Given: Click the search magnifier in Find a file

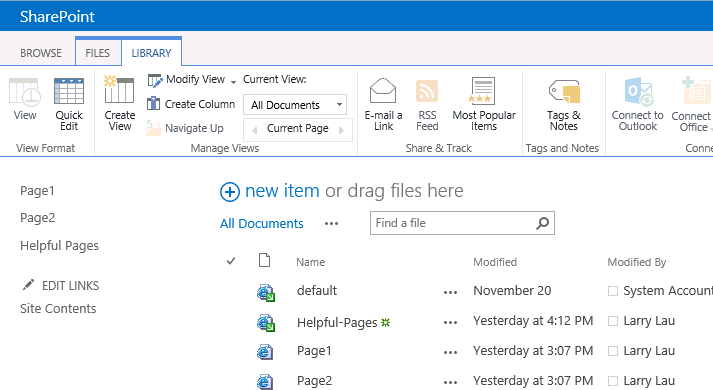Looking at the screenshot, I should (542, 223).
